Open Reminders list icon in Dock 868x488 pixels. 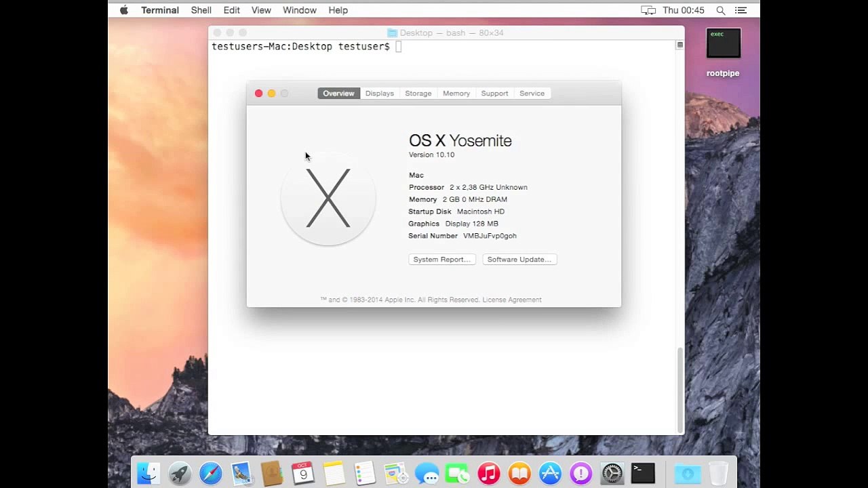tap(365, 473)
